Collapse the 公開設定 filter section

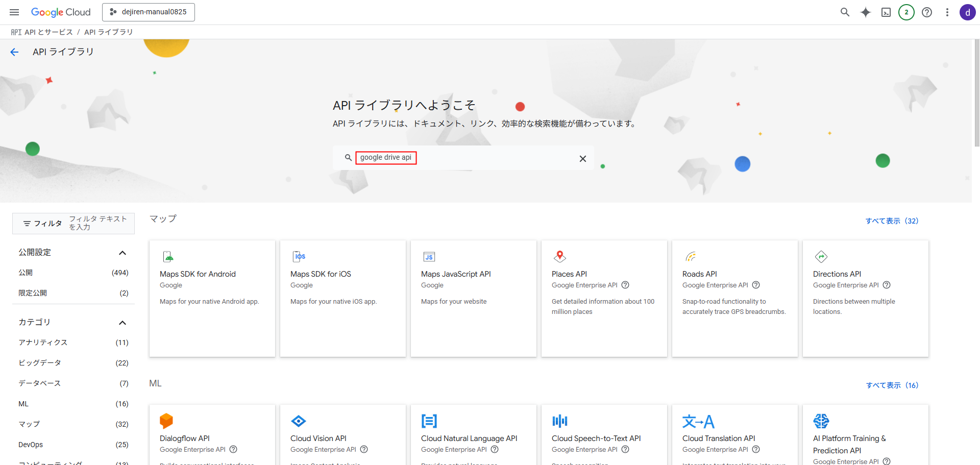click(x=122, y=253)
